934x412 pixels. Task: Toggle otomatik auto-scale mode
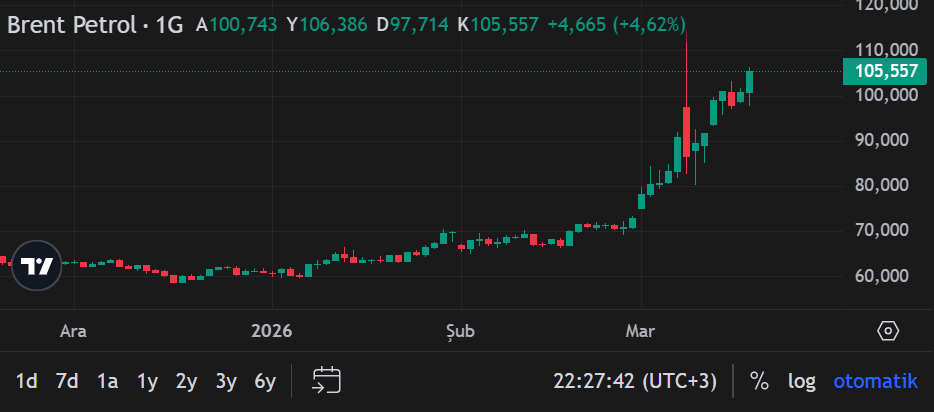875,381
